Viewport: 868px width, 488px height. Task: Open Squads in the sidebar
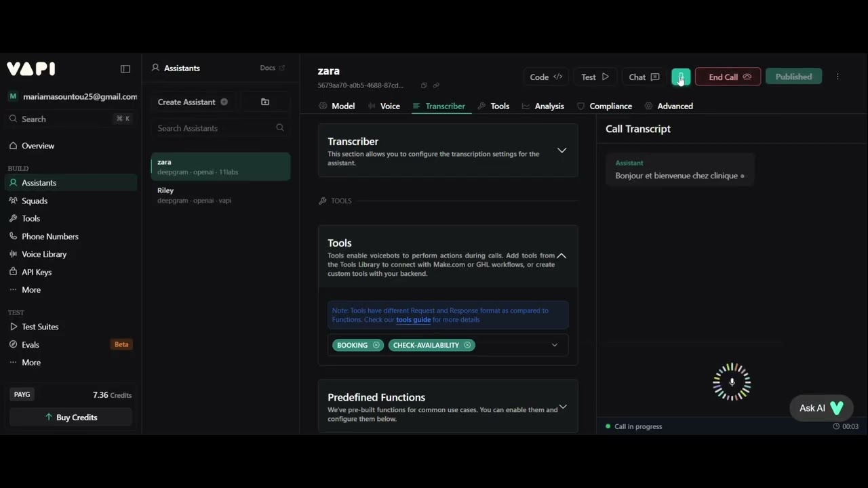pyautogui.click(x=35, y=201)
